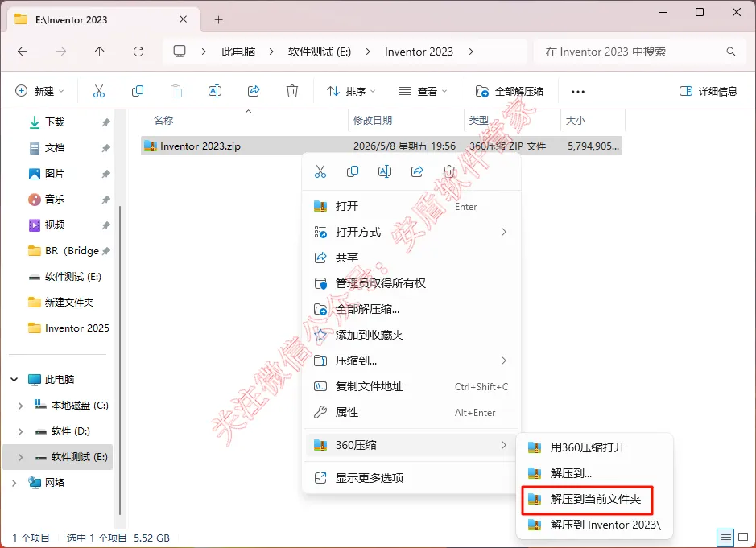
Task: Expand the chevron after 此电脑 in the address bar
Action: pyautogui.click(x=271, y=52)
